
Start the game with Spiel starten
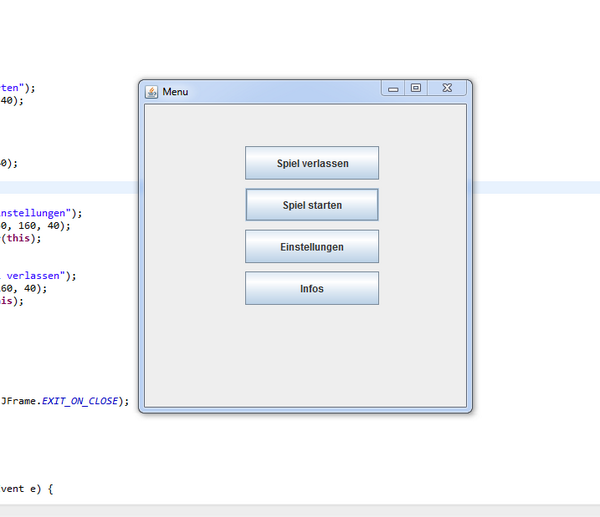pyautogui.click(x=312, y=205)
